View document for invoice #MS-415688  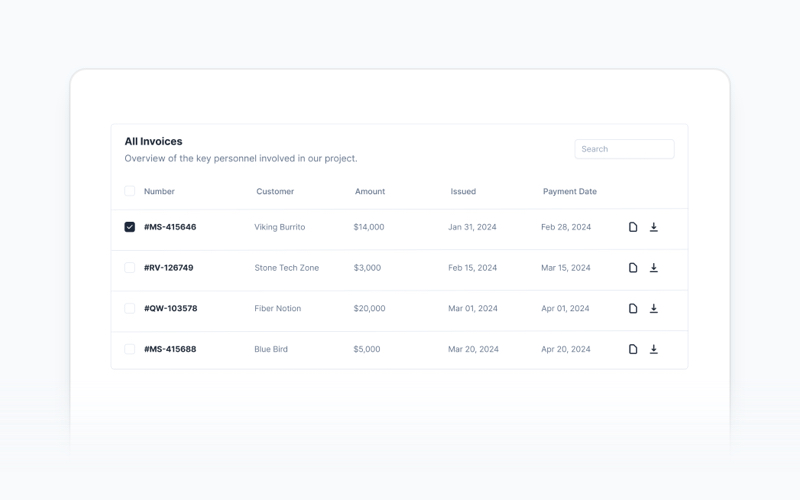(x=633, y=349)
